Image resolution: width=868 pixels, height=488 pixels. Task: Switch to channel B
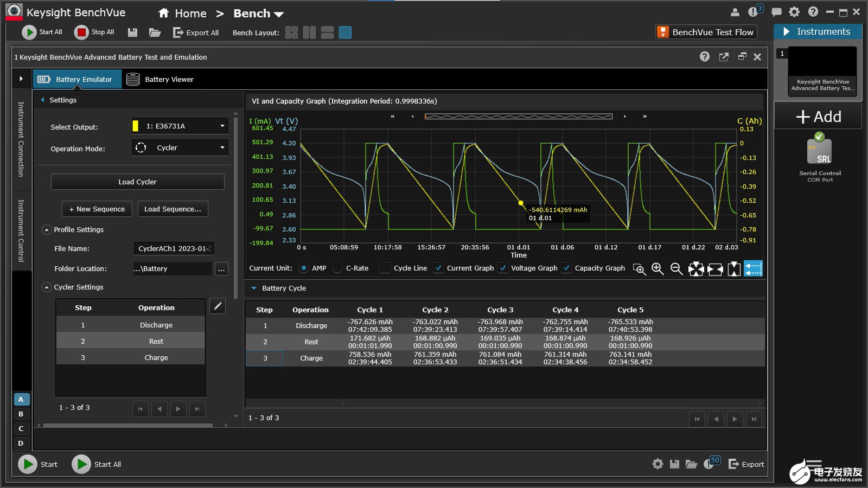pos(21,414)
